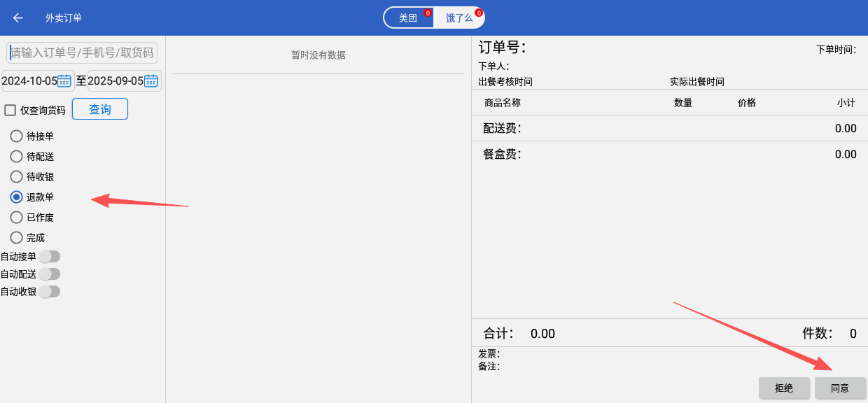Toggle the 自动接单 switch
Image resolution: width=868 pixels, height=403 pixels.
[x=50, y=257]
